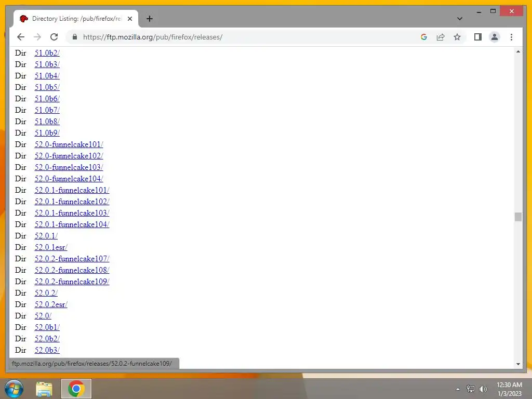Open the Chrome profile menu
Viewport: 532px width, 399px height.
click(495, 37)
